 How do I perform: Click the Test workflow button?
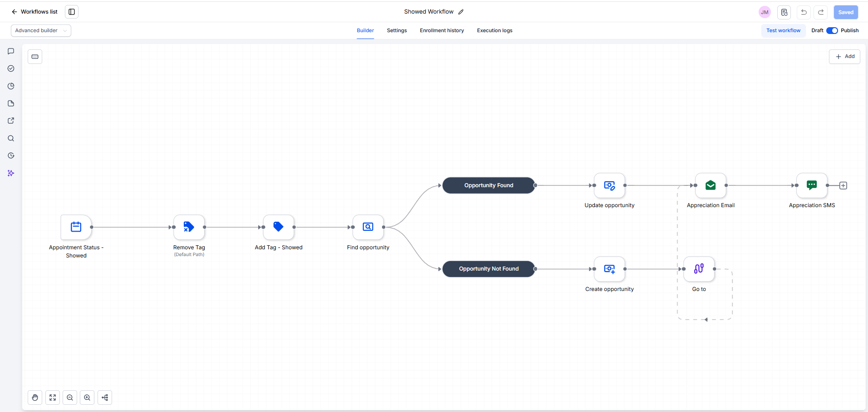[x=783, y=31]
